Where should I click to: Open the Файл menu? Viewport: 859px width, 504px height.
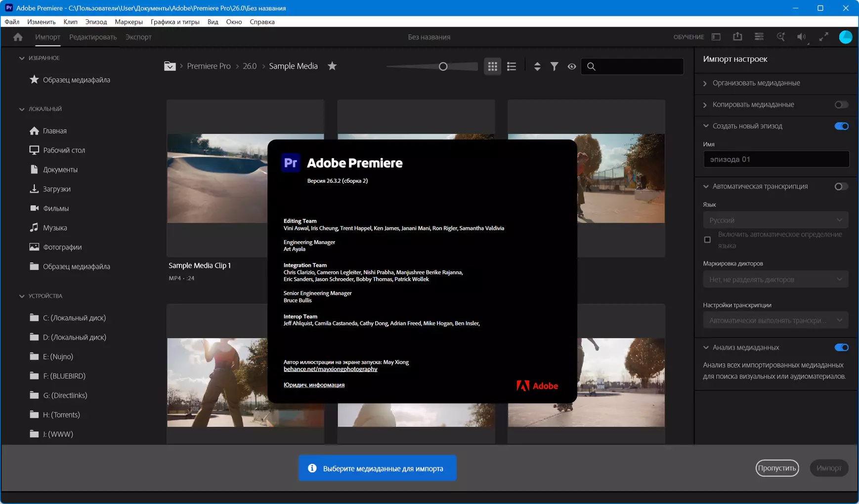pyautogui.click(x=12, y=22)
